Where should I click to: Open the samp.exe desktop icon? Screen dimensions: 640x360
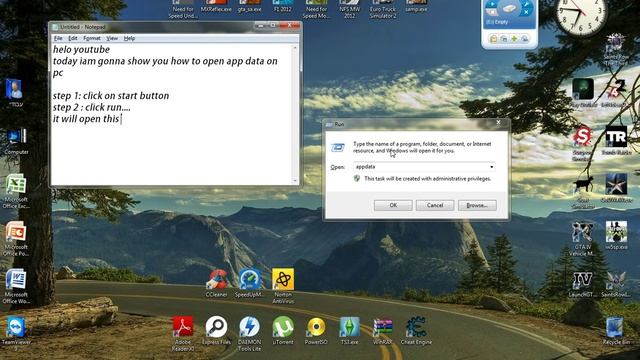pyautogui.click(x=416, y=6)
